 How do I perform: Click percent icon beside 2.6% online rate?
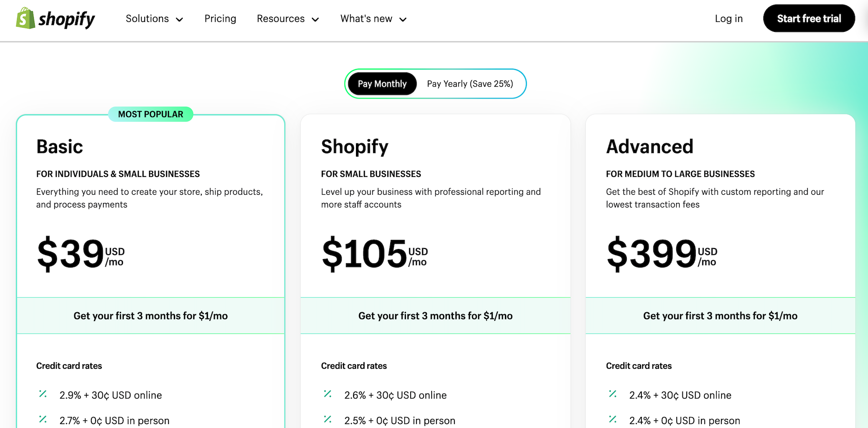click(327, 394)
